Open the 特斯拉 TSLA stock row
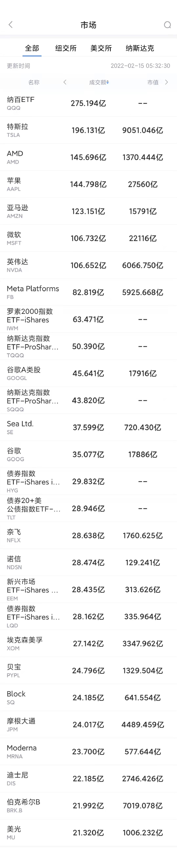This screenshot has width=177, height=868. coord(88,130)
